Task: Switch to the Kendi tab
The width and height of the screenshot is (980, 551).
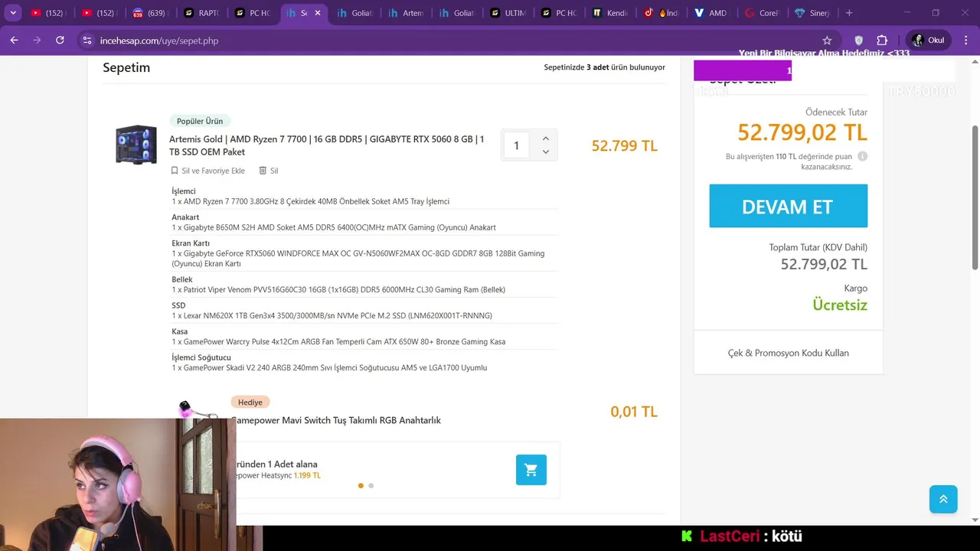Action: click(610, 13)
